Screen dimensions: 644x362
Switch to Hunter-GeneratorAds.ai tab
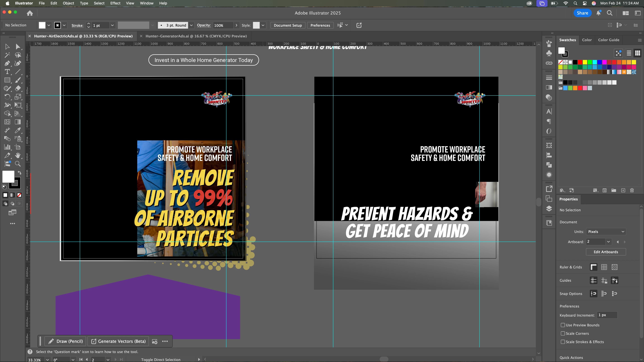pos(196,36)
